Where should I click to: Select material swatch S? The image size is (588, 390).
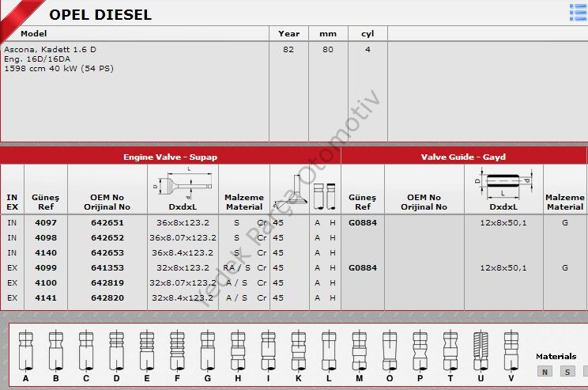(x=567, y=372)
